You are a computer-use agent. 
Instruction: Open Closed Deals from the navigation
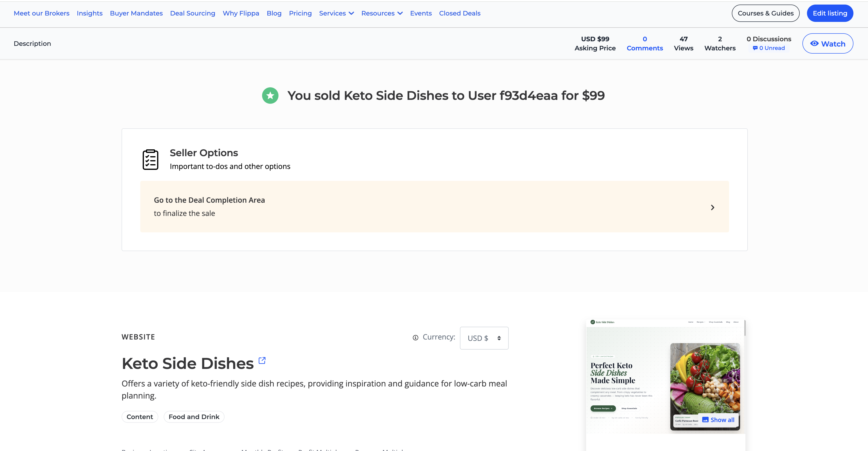tap(460, 13)
